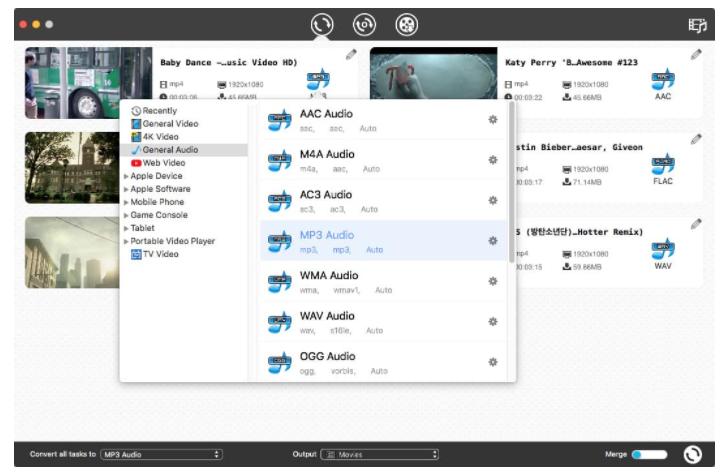Open the Output folder Movies dropdown

tap(380, 454)
